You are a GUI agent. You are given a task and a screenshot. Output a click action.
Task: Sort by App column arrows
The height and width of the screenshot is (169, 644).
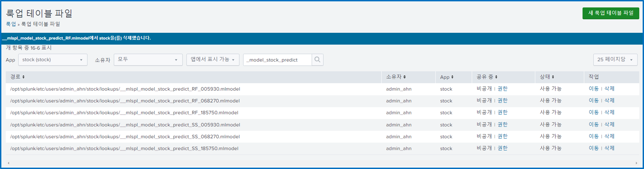(x=452, y=77)
